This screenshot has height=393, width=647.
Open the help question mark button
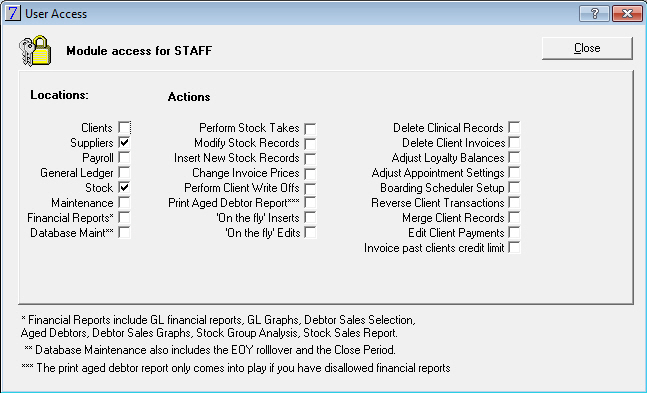(595, 14)
